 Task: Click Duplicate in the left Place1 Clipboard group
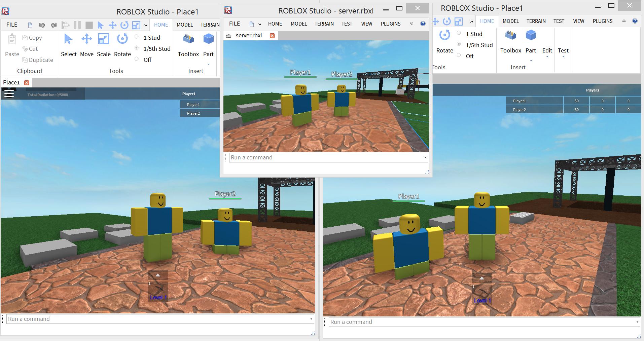[x=38, y=60]
